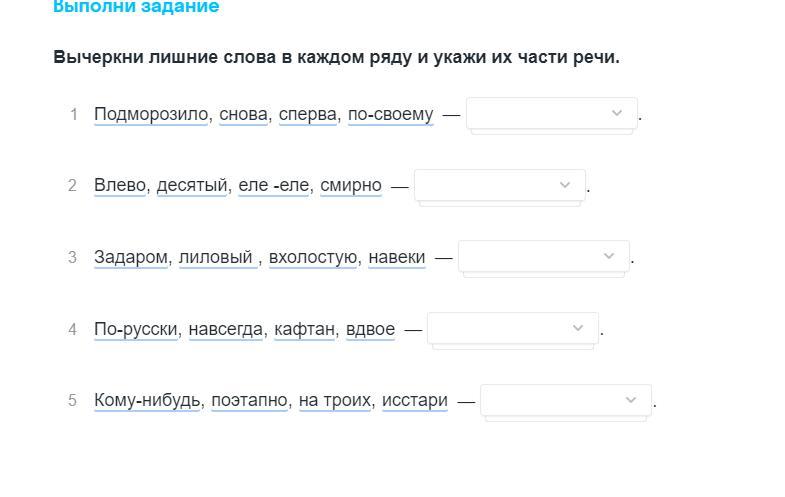Open the dropdown for row 3
Image resolution: width=785 pixels, height=497 pixels.
point(543,257)
